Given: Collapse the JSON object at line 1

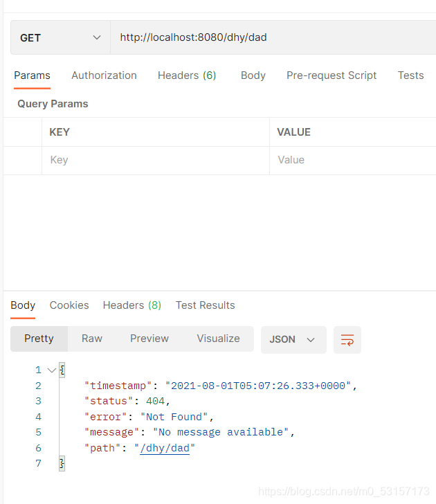Looking at the screenshot, I should pyautogui.click(x=52, y=370).
